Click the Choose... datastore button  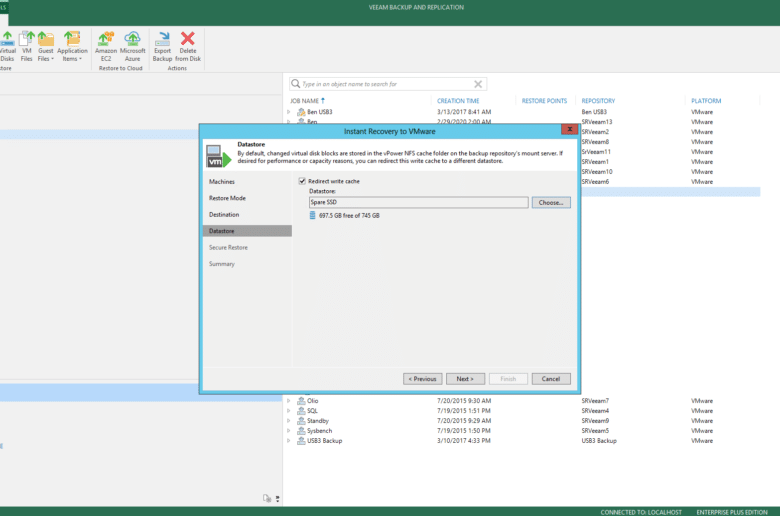(551, 203)
